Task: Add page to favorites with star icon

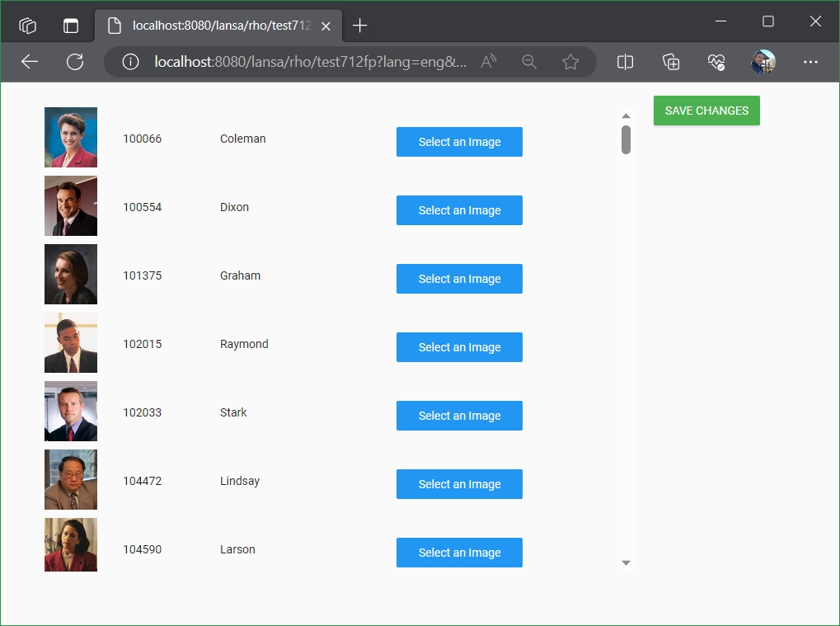Action: coord(570,62)
